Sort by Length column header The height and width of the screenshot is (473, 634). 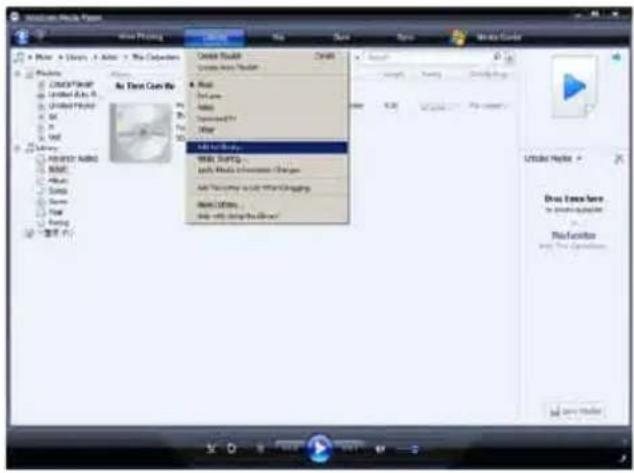[x=393, y=74]
